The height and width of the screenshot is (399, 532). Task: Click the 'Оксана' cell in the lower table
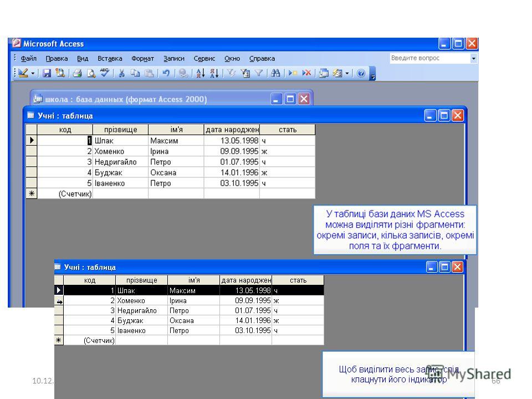pos(194,320)
